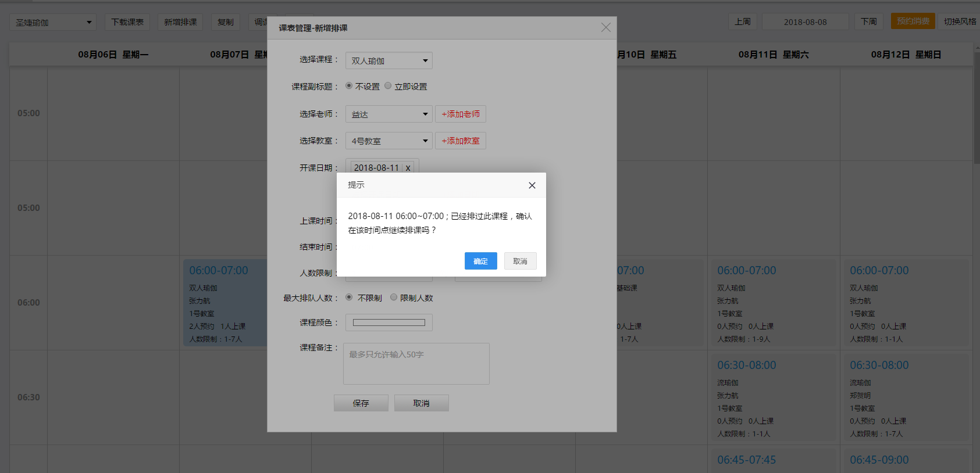980x473 pixels.
Task: Choose 限制人数 for max queue
Action: [x=394, y=298]
